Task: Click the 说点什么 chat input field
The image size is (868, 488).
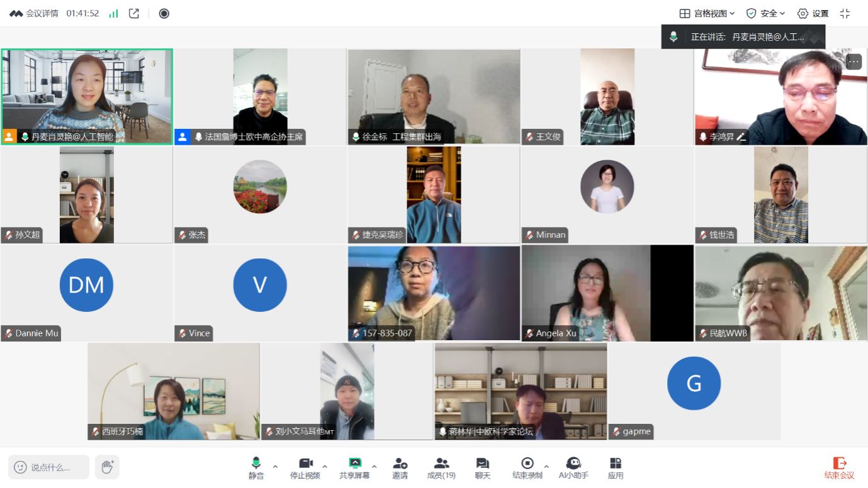Action: coord(49,467)
